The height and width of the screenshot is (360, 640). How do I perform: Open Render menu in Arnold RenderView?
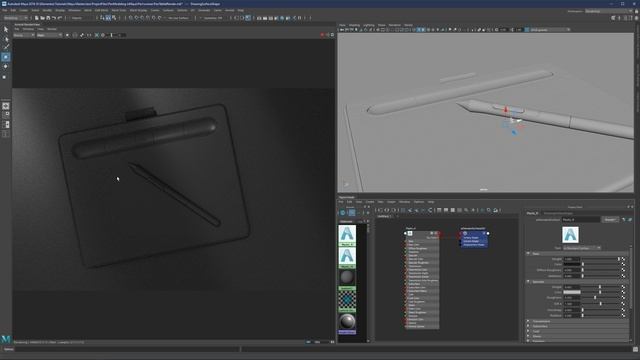click(52, 29)
